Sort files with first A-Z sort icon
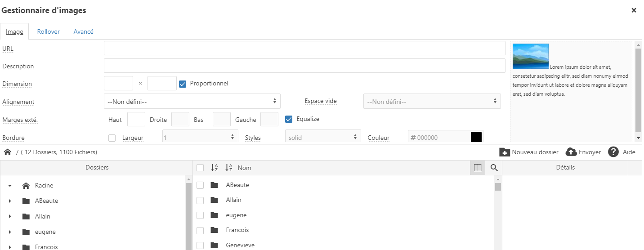The image size is (644, 250). click(215, 168)
